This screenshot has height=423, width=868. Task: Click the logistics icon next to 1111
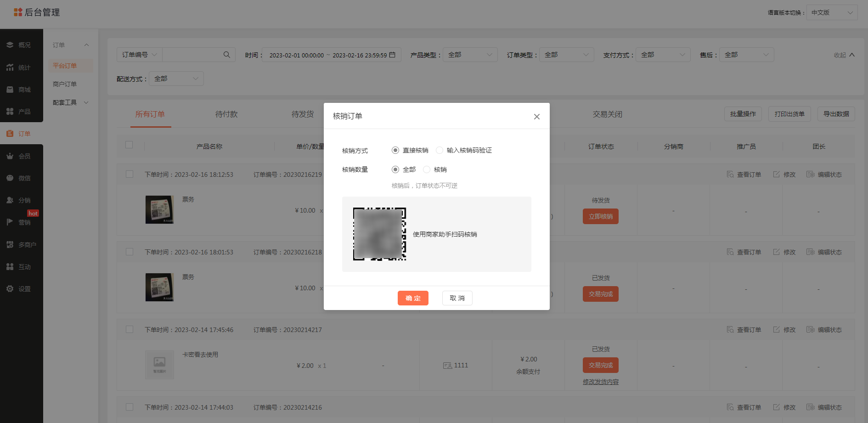point(447,366)
